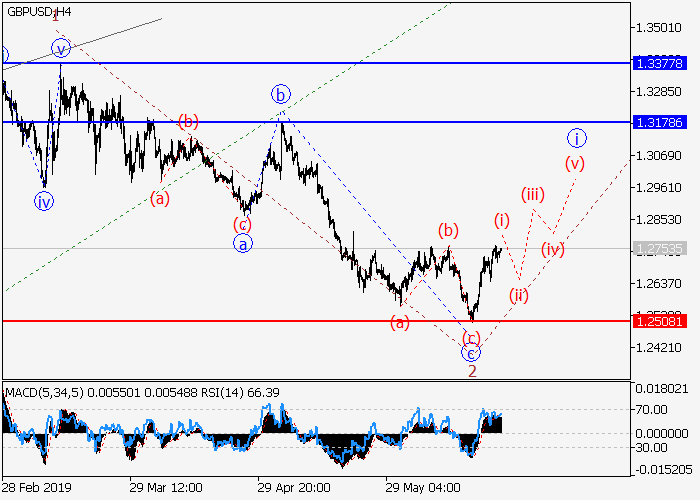Select the circled blue 'v' wave label

(61, 47)
